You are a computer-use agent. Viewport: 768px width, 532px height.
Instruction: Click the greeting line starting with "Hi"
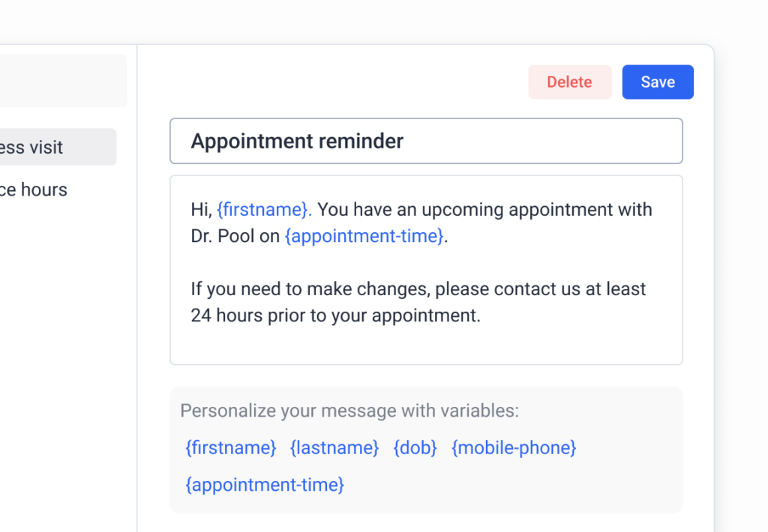point(199,209)
